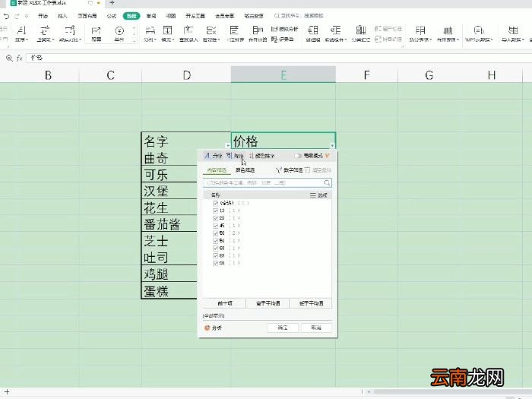Image resolution: width=532 pixels, height=399 pixels.
Task: Uncheck the value 50 checkbox
Action: click(x=215, y=233)
